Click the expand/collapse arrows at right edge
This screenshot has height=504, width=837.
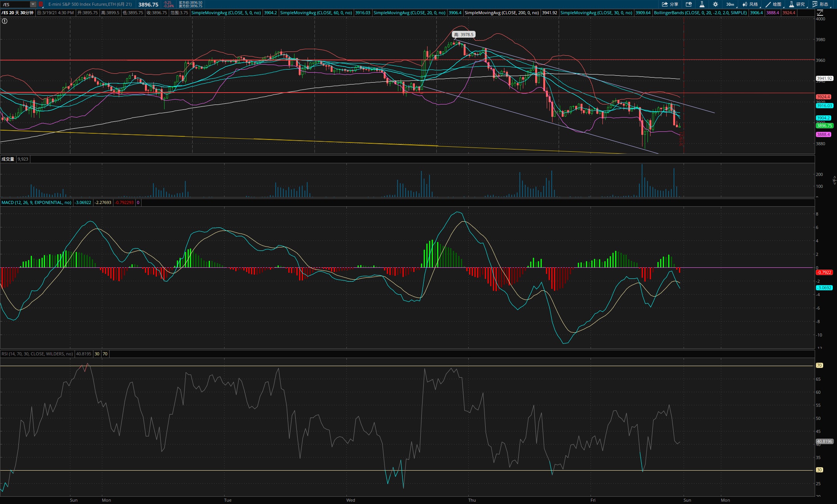[x=834, y=180]
